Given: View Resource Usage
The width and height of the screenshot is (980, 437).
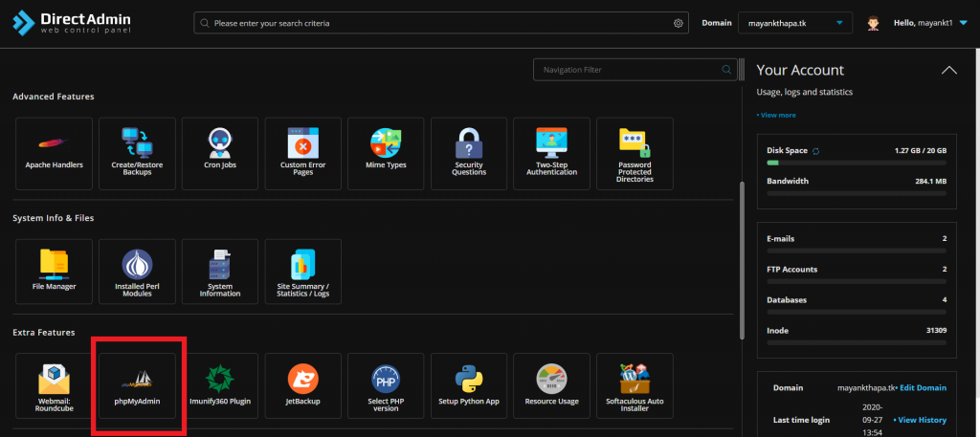Looking at the screenshot, I should tap(552, 385).
